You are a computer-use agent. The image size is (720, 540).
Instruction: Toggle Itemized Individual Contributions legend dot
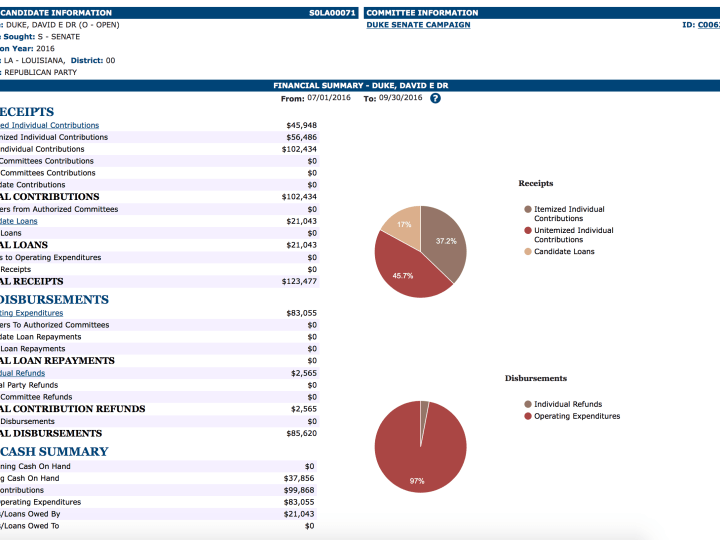pos(528,210)
